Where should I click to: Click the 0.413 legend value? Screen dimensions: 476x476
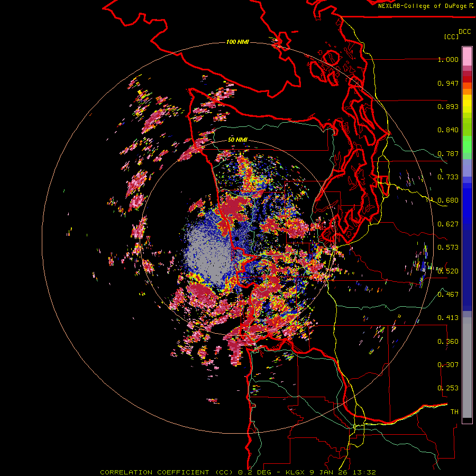[448, 318]
